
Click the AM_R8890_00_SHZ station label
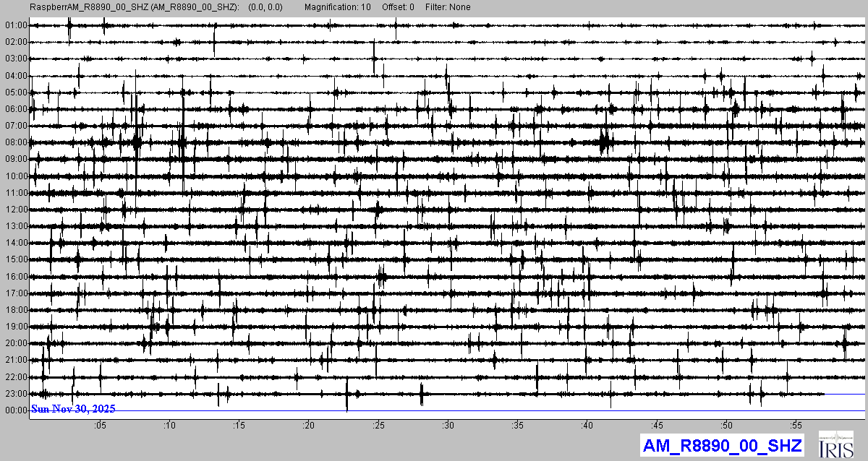click(x=721, y=445)
